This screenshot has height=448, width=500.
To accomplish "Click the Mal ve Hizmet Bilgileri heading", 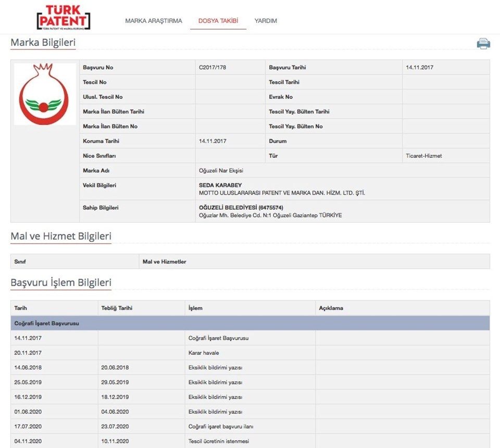I will (x=61, y=236).
